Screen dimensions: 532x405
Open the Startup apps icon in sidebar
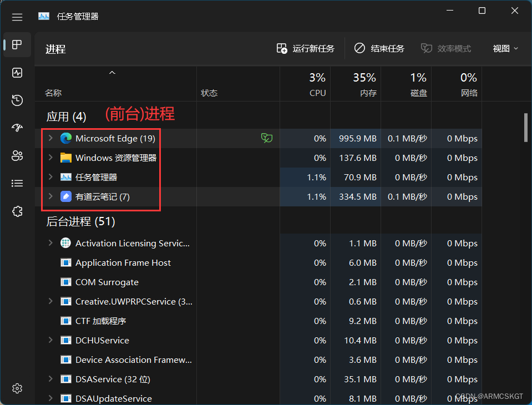click(17, 128)
